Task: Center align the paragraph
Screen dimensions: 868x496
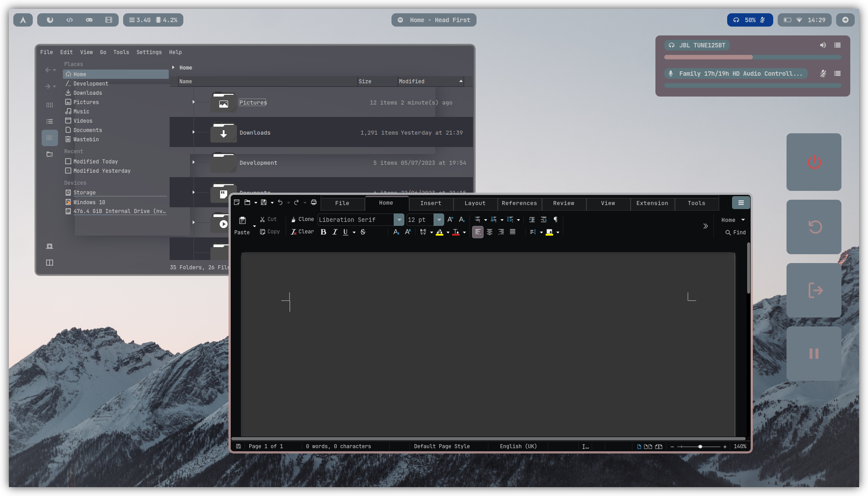Action: [x=489, y=232]
